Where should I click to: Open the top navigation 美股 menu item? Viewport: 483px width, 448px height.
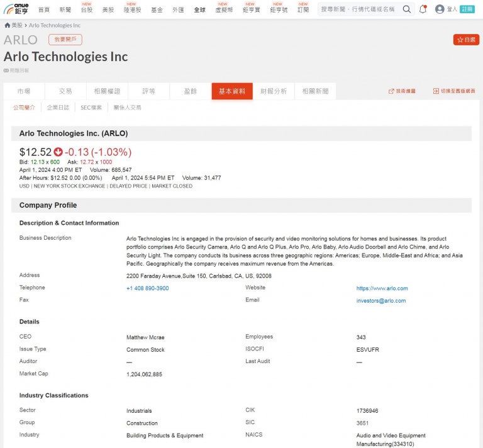point(108,10)
